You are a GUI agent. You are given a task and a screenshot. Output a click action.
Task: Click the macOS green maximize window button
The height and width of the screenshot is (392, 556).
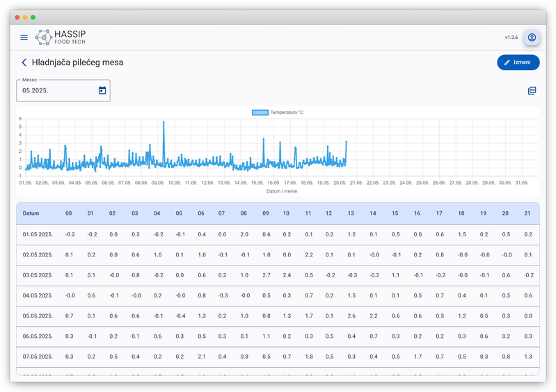point(33,17)
